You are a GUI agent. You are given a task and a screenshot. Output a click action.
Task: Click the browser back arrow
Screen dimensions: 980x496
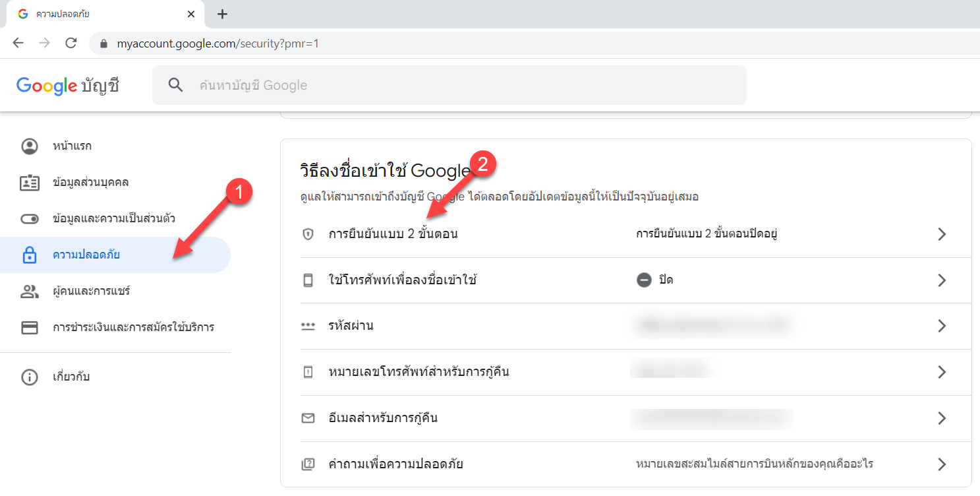pyautogui.click(x=18, y=44)
